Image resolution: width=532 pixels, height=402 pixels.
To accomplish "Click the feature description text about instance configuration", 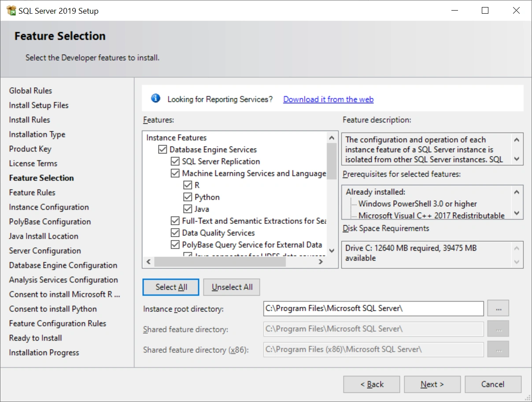I will pyautogui.click(x=424, y=149).
